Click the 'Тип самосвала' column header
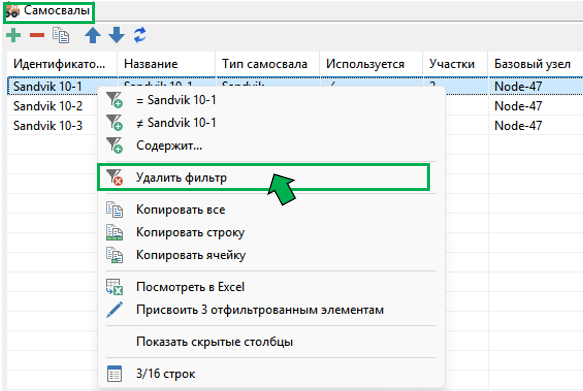The height and width of the screenshot is (391, 583). (x=267, y=64)
